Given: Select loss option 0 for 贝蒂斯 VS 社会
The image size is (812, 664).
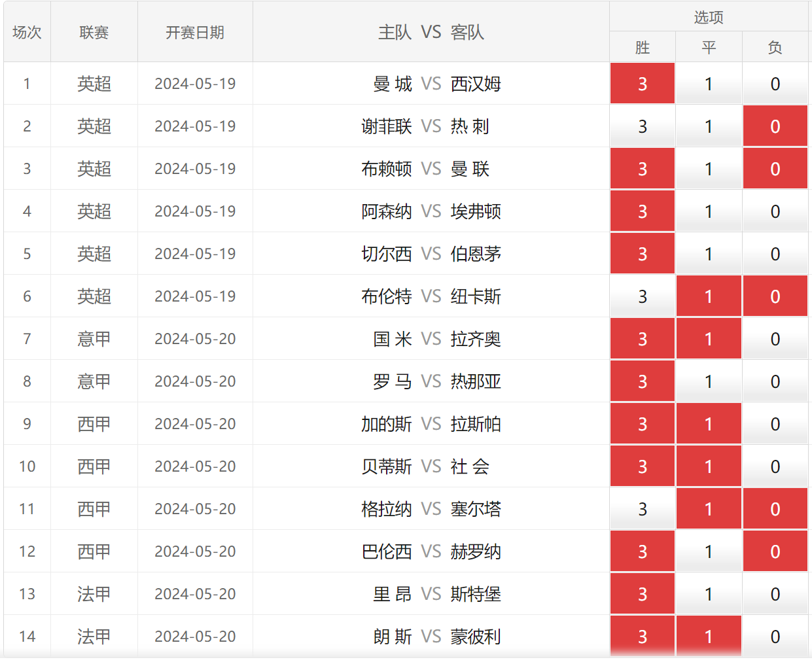Looking at the screenshot, I should tap(775, 466).
